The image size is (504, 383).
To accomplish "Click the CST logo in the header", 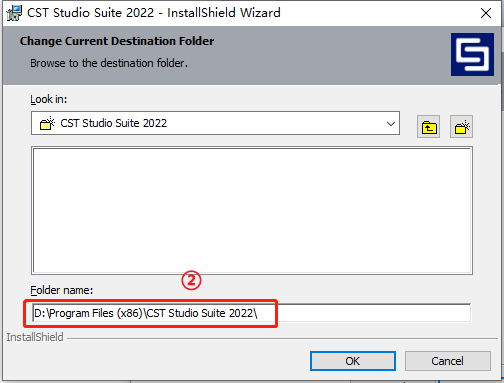I will 472,54.
